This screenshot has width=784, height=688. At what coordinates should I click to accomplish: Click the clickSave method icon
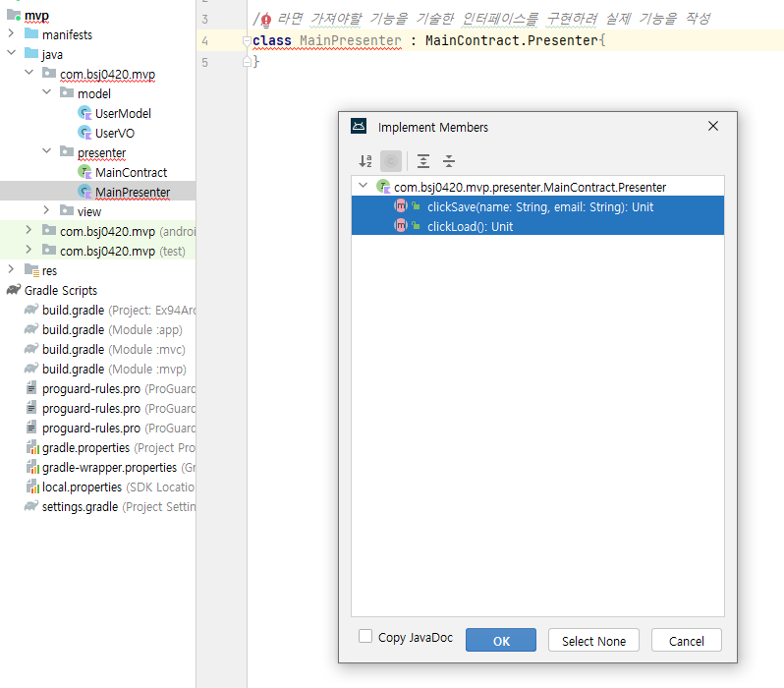click(401, 206)
